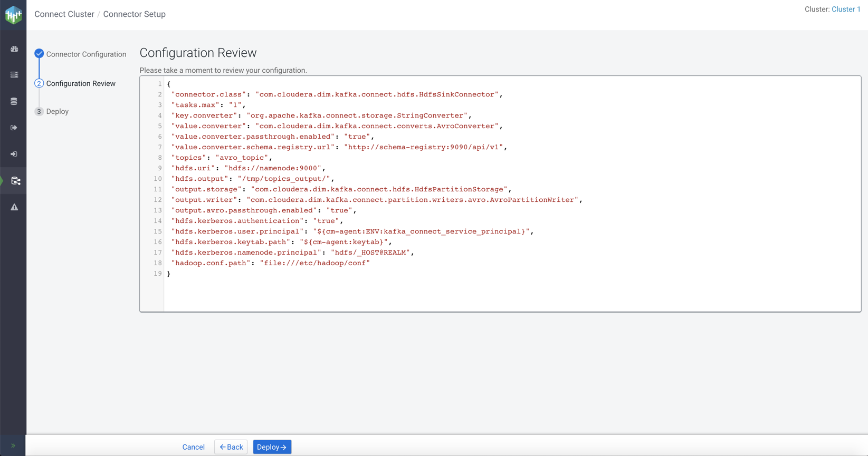This screenshot has height=456, width=868.
Task: Deploy the connector configuration
Action: click(x=272, y=447)
